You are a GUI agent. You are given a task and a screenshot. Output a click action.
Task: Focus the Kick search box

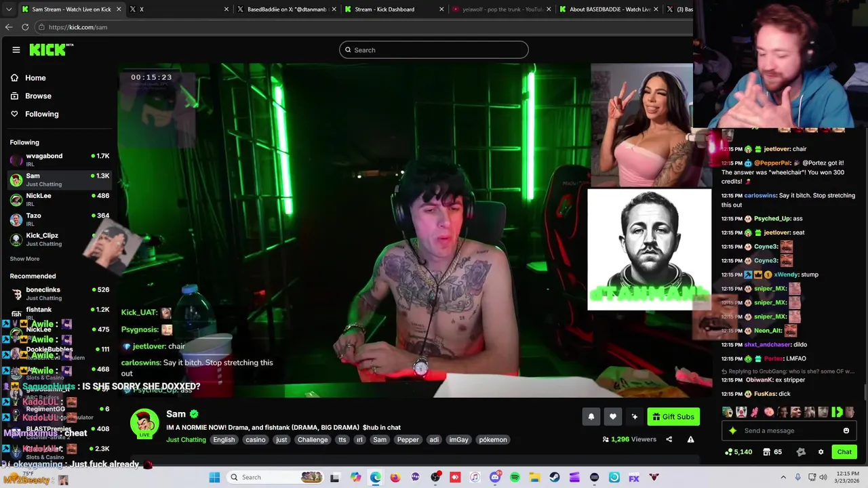434,49
